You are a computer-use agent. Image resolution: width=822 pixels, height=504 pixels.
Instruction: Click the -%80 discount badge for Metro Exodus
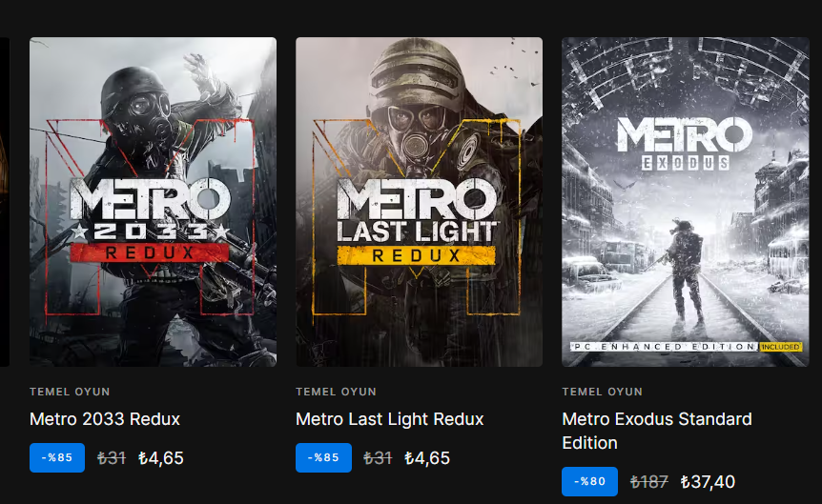[x=589, y=481]
